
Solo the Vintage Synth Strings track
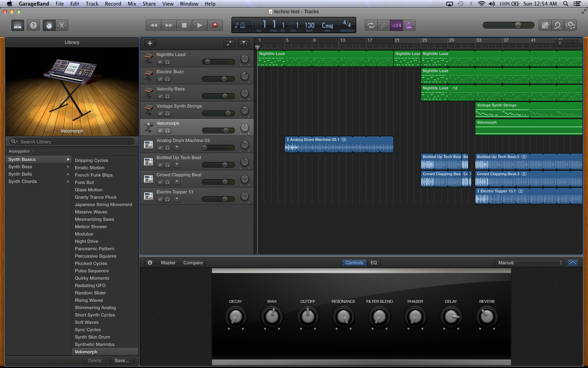pyautogui.click(x=168, y=114)
